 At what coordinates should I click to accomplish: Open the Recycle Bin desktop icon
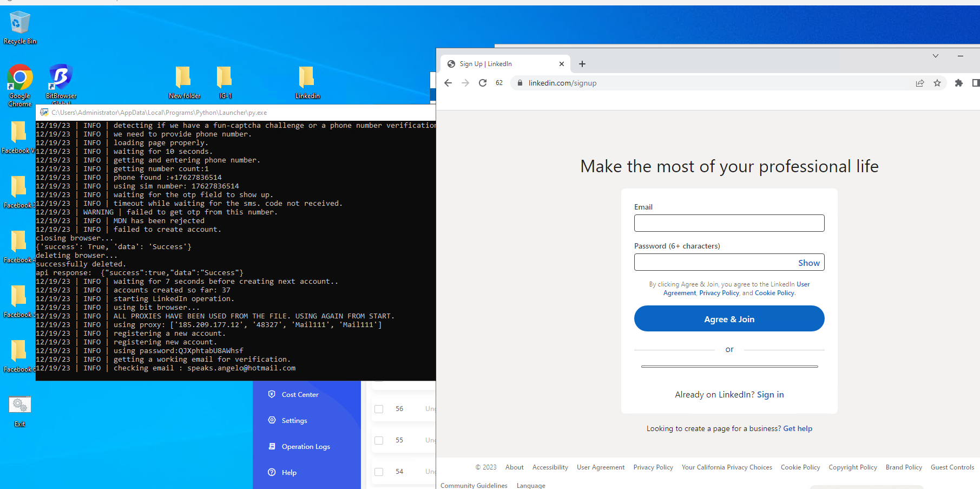[20, 28]
